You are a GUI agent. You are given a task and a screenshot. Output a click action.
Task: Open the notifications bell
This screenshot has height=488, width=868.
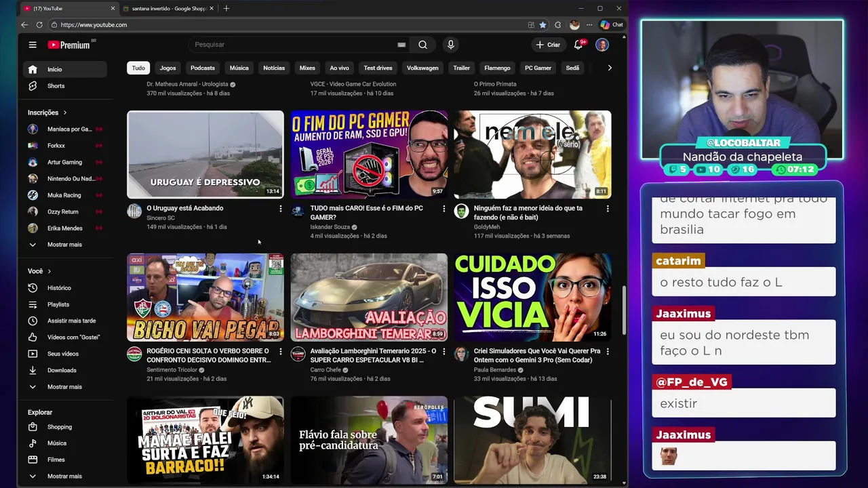click(x=578, y=45)
